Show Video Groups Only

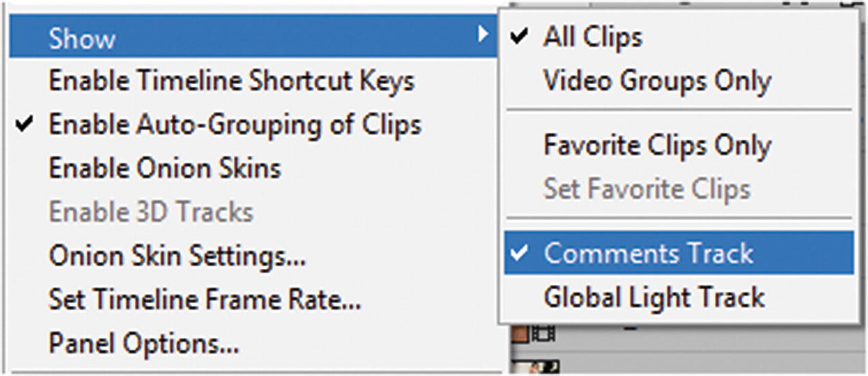coord(657,81)
